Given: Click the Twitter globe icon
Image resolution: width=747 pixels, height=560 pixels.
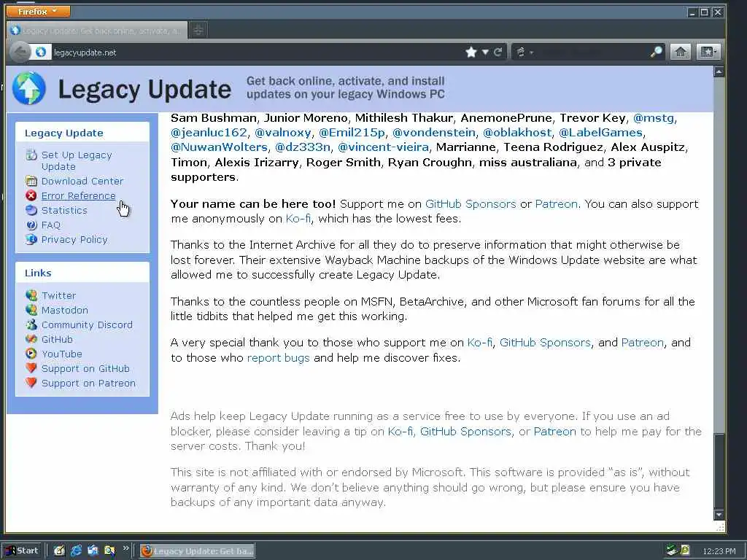Looking at the screenshot, I should [x=31, y=295].
